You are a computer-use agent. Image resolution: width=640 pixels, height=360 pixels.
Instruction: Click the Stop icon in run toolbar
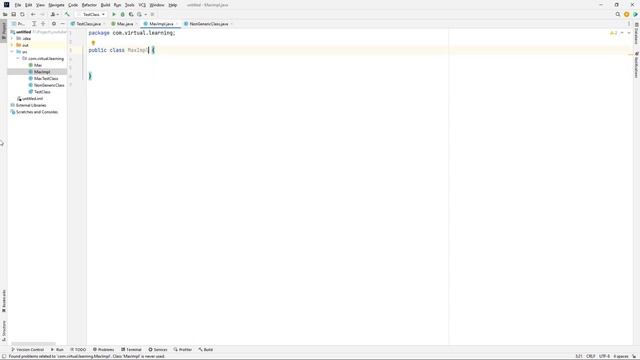[x=153, y=14]
